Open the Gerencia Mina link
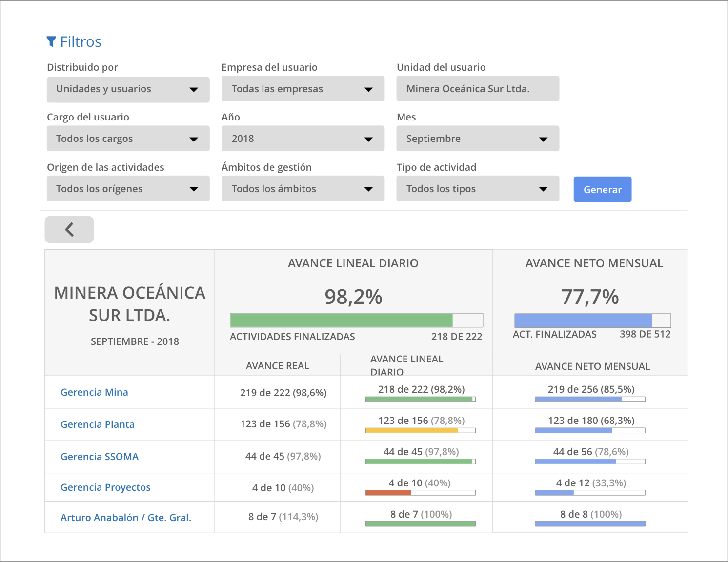The height and width of the screenshot is (562, 728). coord(94,392)
